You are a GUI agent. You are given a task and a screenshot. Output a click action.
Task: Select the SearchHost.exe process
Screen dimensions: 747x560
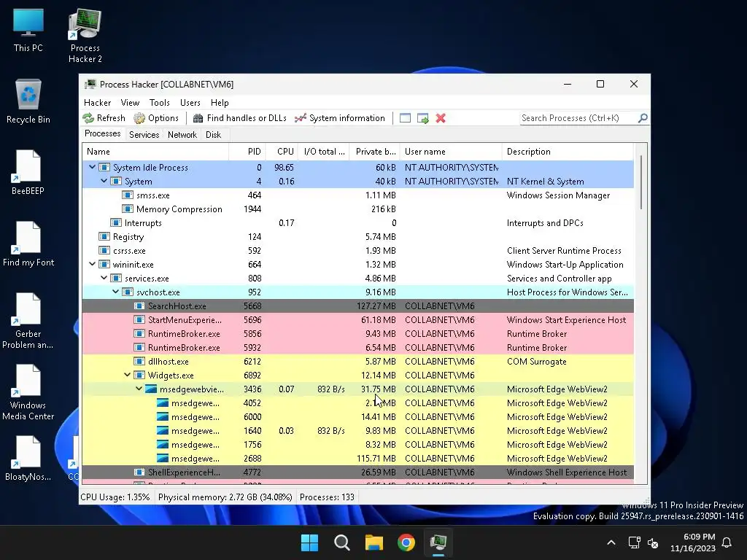click(x=357, y=306)
